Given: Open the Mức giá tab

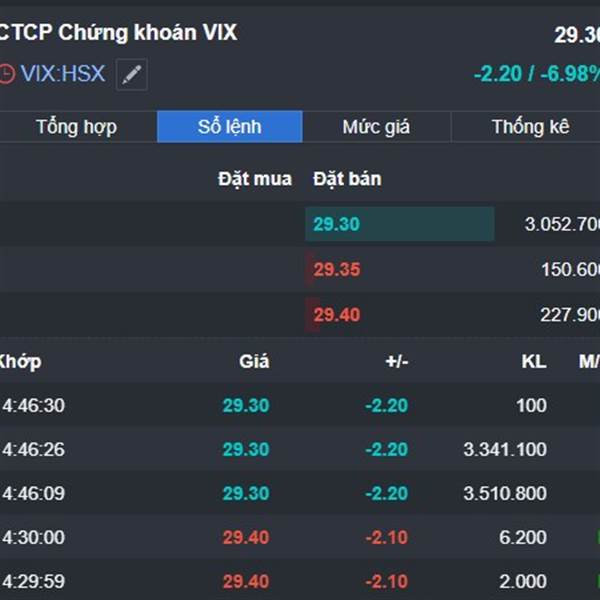Looking at the screenshot, I should tap(376, 127).
